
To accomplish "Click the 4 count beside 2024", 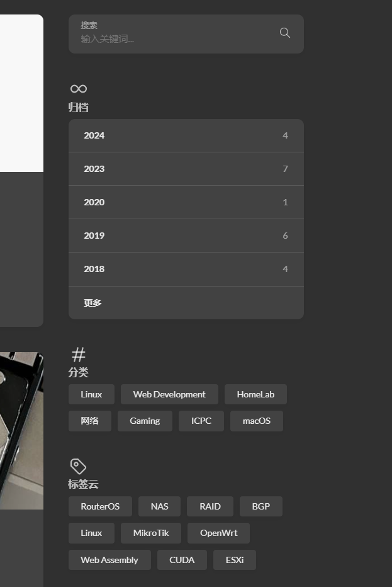I will click(x=286, y=135).
